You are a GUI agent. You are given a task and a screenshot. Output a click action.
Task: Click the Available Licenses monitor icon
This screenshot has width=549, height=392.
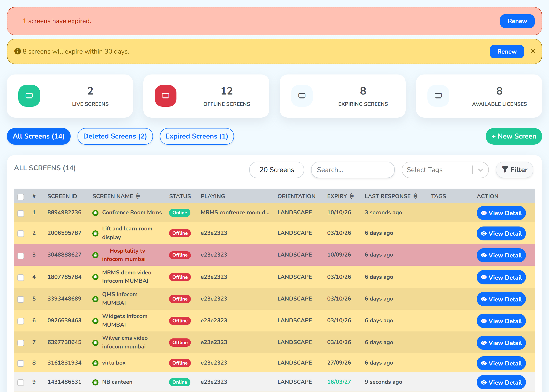click(x=438, y=96)
